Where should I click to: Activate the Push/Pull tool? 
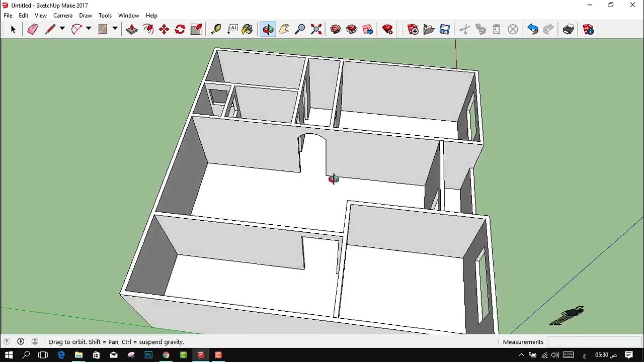point(132,30)
